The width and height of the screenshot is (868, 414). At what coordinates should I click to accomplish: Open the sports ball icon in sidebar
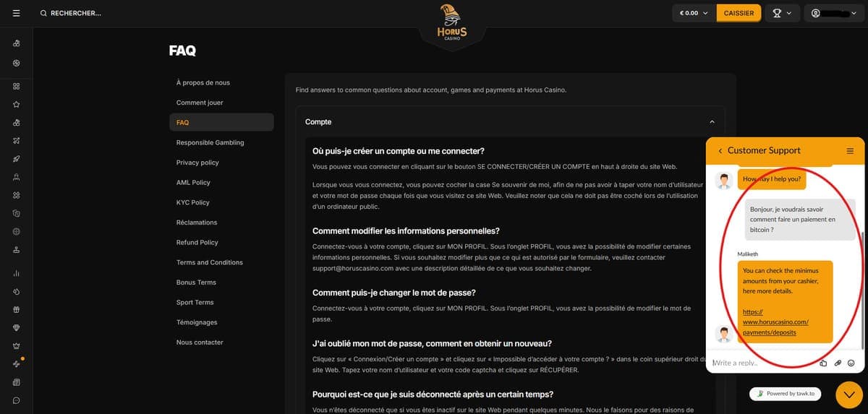click(x=16, y=63)
